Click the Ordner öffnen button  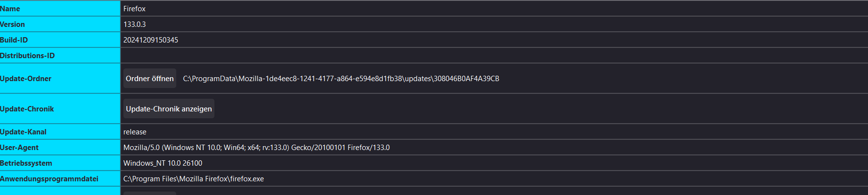coord(150,78)
